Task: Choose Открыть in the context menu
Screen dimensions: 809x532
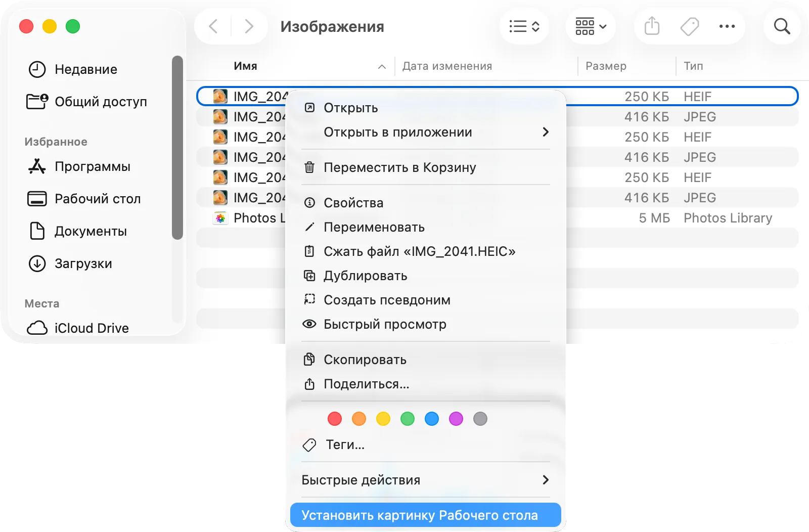Action: pyautogui.click(x=425, y=108)
